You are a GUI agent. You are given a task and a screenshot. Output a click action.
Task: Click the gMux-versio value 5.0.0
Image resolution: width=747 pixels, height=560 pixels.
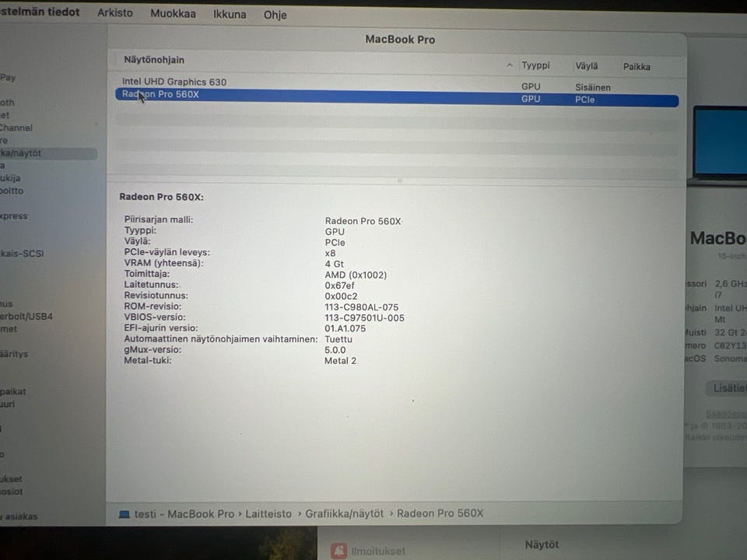click(x=335, y=349)
